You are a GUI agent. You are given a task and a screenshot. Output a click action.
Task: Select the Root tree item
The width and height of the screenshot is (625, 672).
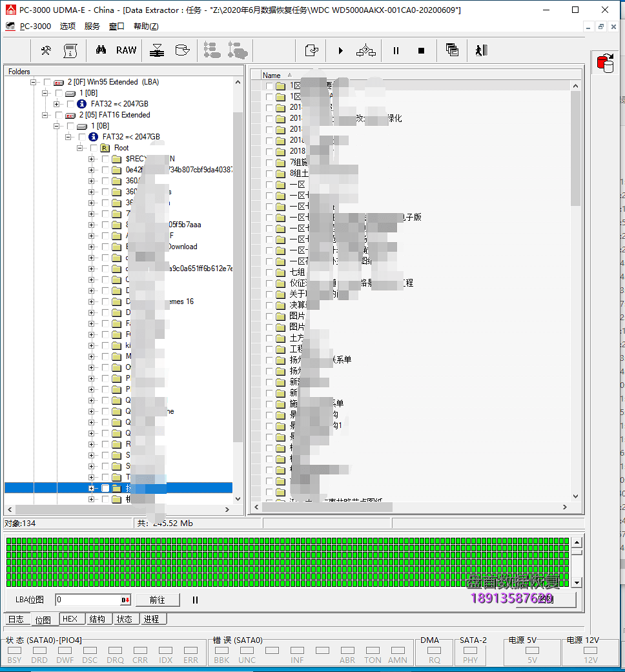[121, 148]
